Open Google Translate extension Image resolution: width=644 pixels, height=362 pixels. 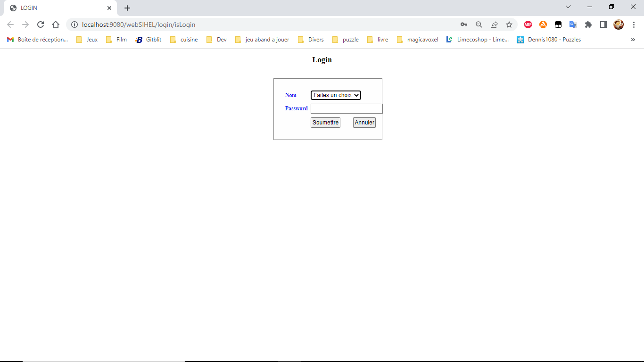[x=573, y=25]
